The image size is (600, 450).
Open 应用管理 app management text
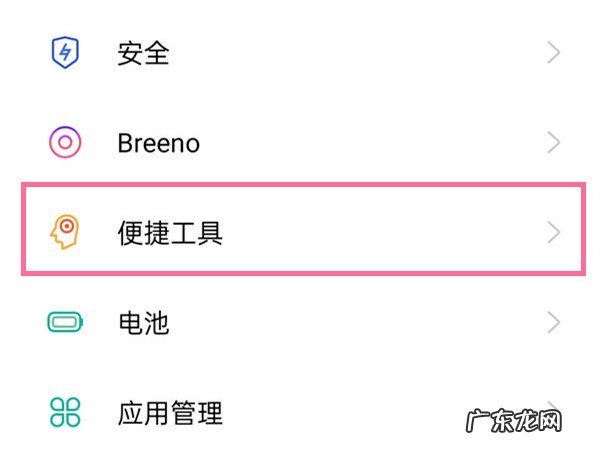(170, 411)
